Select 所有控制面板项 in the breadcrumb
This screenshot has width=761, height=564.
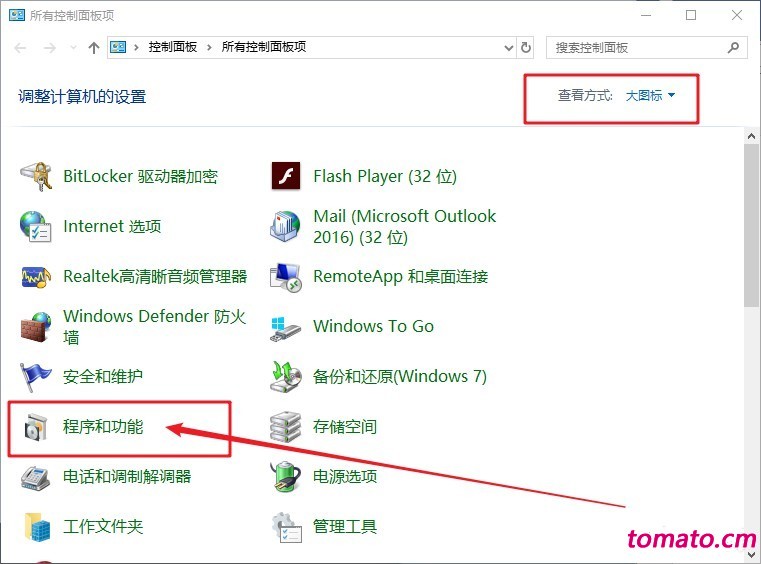point(264,47)
